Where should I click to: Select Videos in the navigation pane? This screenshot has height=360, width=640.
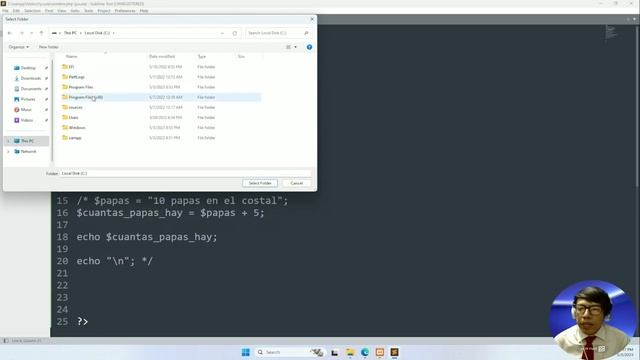click(x=27, y=120)
